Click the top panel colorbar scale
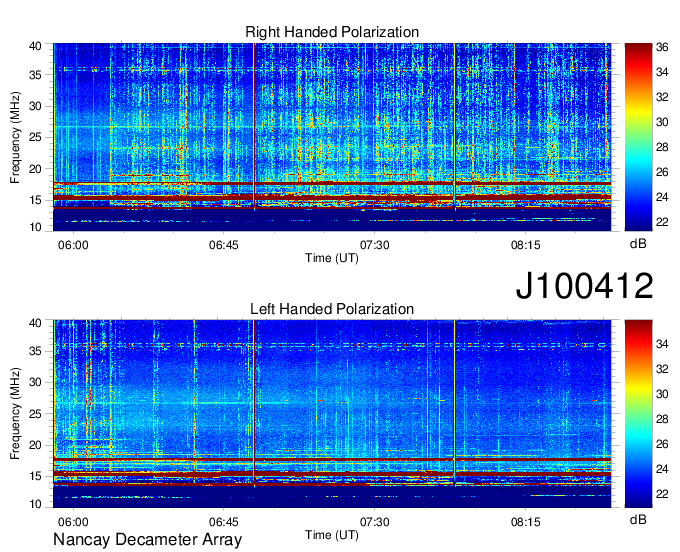 coord(638,137)
